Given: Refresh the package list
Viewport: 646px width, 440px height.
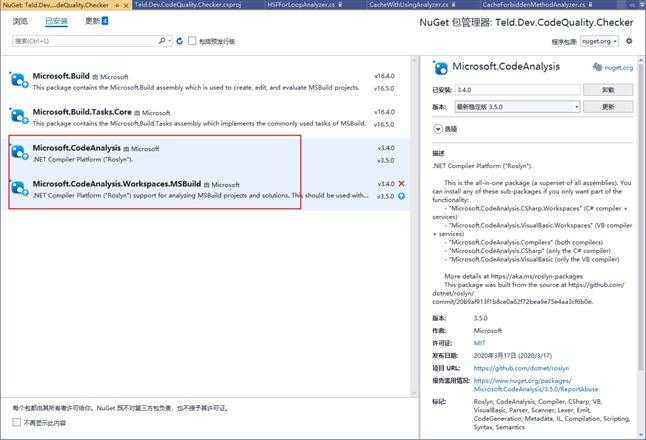Looking at the screenshot, I should [x=179, y=41].
